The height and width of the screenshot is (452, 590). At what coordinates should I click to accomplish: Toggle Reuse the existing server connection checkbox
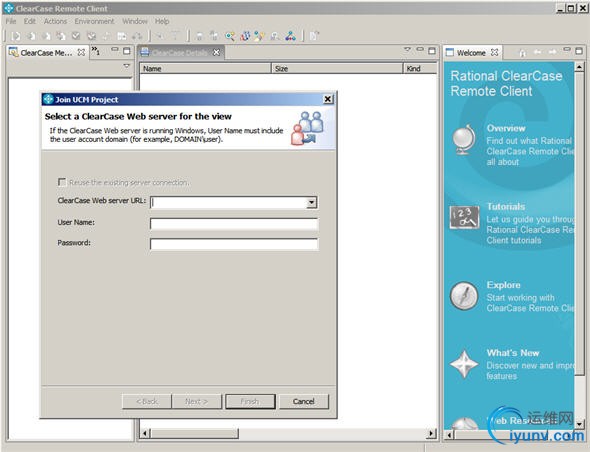[x=62, y=182]
